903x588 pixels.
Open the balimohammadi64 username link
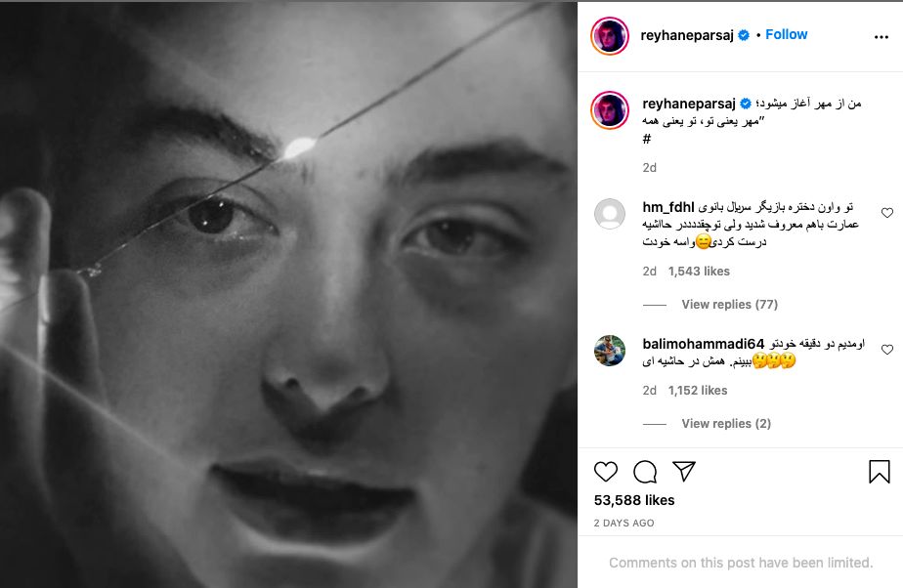tap(704, 344)
